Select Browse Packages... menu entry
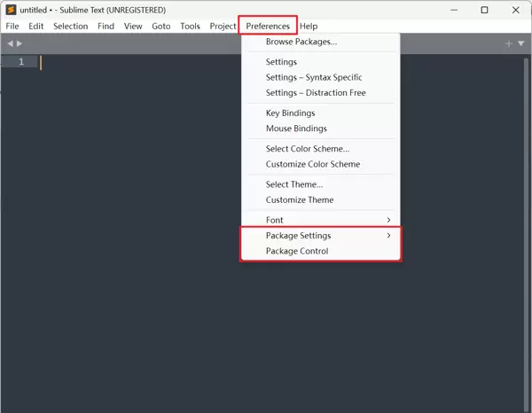532x413 pixels. (301, 42)
